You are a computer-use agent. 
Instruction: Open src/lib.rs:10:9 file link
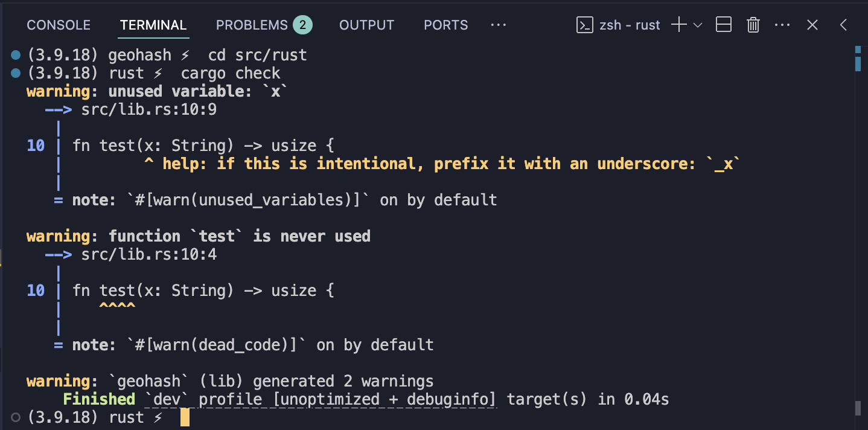tap(149, 110)
